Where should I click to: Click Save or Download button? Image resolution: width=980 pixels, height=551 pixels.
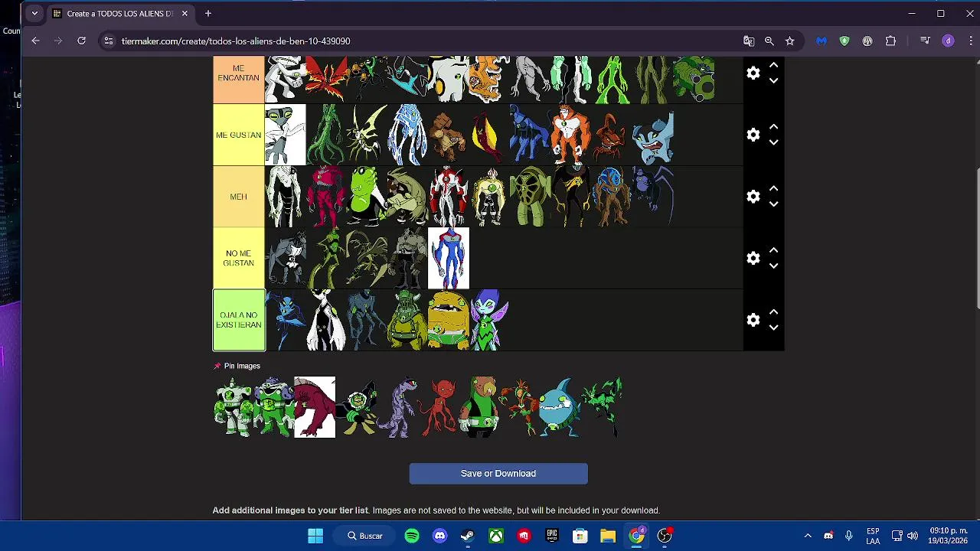coord(498,474)
